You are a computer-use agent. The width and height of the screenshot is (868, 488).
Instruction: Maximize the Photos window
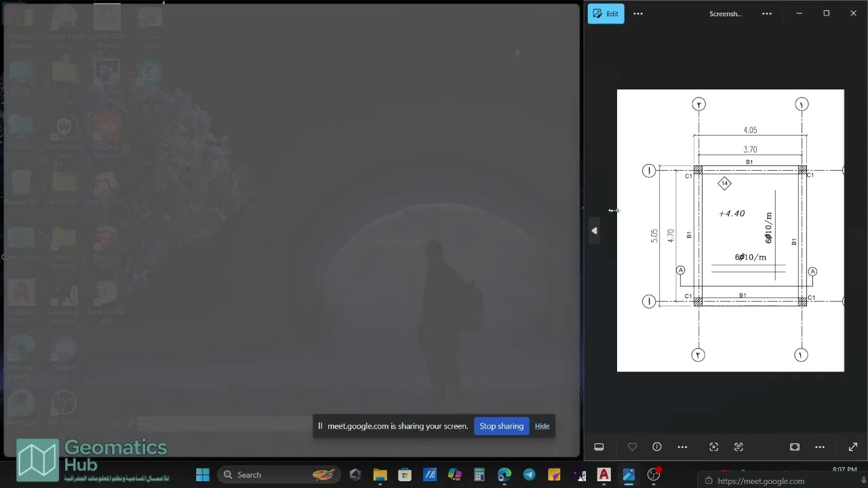(x=826, y=14)
